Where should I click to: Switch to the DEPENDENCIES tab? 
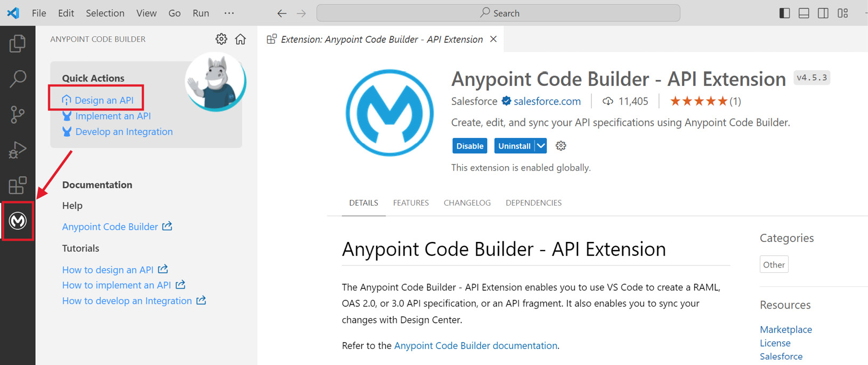[x=533, y=203]
